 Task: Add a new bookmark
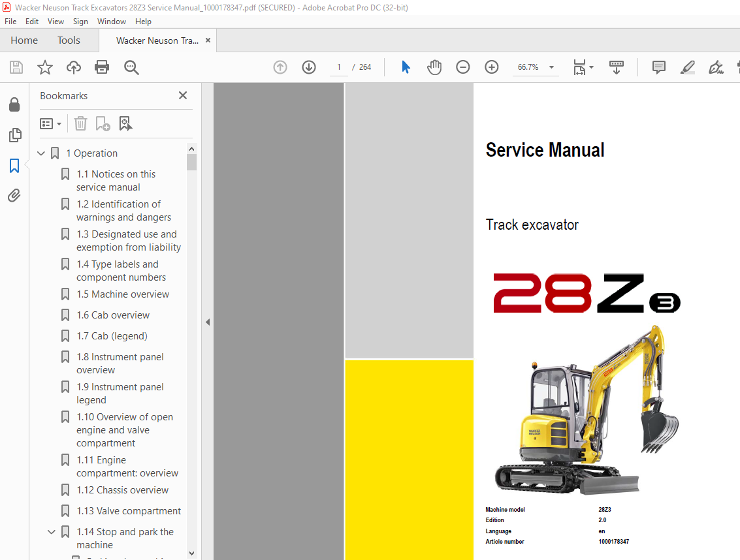pos(103,123)
